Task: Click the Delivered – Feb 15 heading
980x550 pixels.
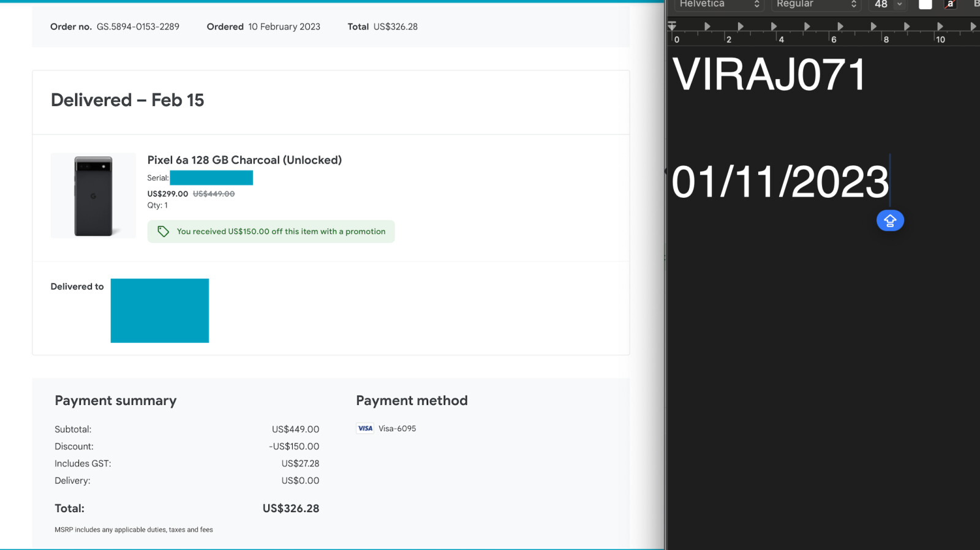Action: tap(127, 100)
